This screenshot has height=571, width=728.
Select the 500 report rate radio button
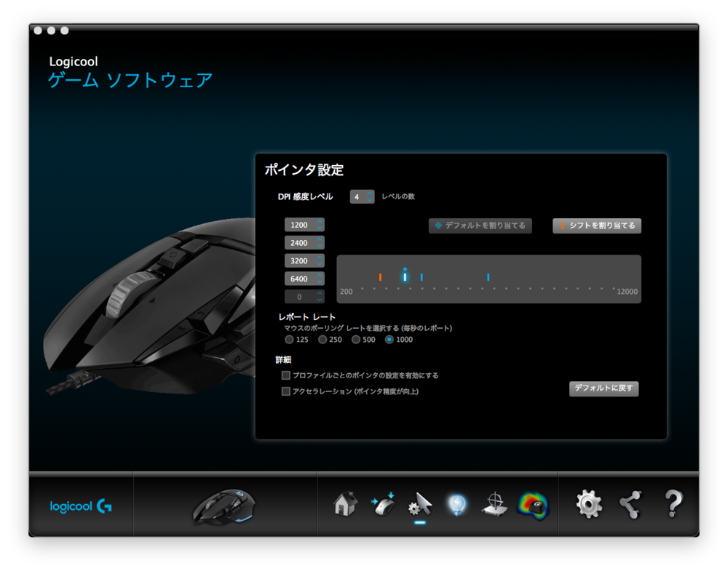pyautogui.click(x=356, y=340)
